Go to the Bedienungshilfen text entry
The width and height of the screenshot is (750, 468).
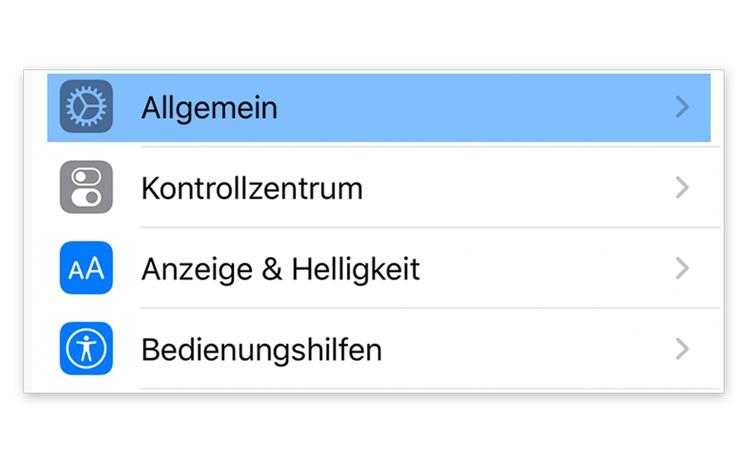261,350
